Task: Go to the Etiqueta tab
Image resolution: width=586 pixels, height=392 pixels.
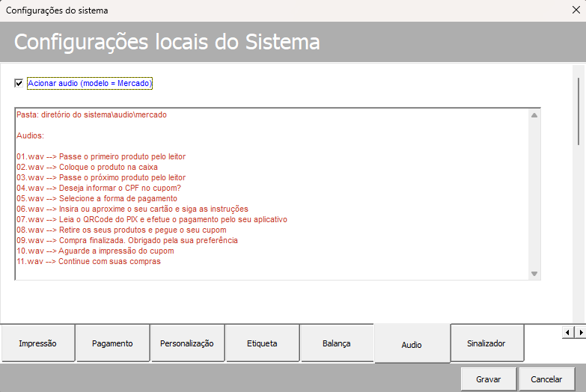Action: coord(262,343)
